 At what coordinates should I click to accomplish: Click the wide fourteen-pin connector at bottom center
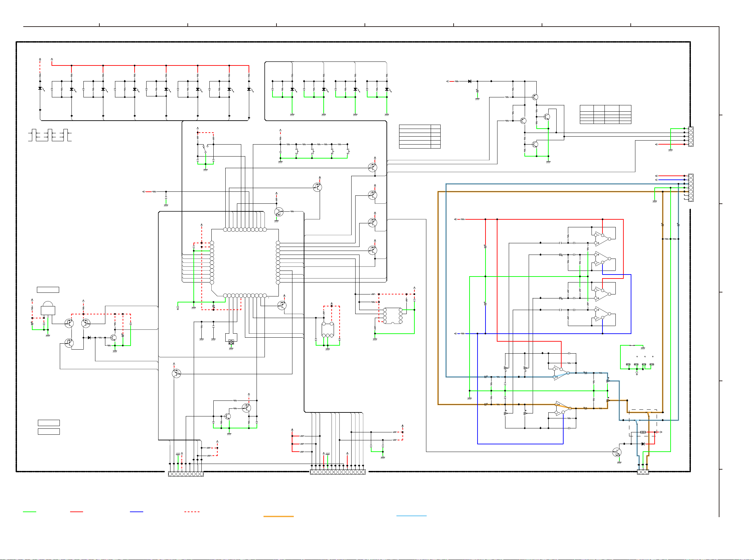coord(338,472)
